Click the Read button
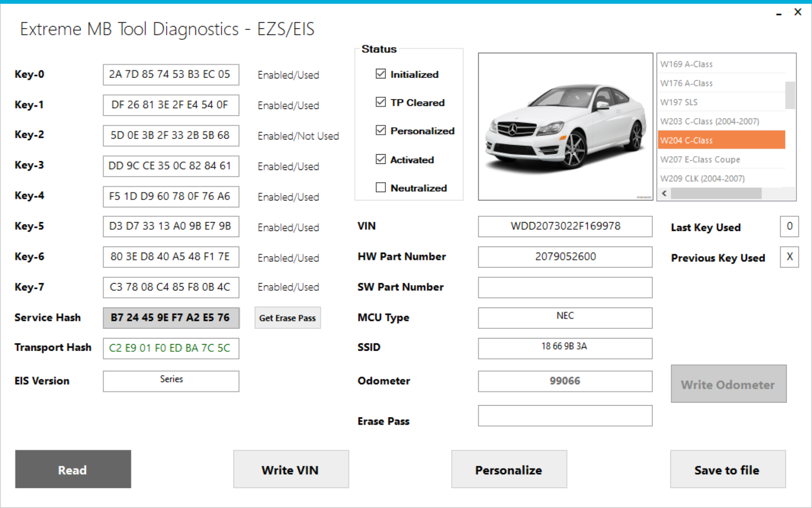This screenshot has width=812, height=508. (73, 469)
